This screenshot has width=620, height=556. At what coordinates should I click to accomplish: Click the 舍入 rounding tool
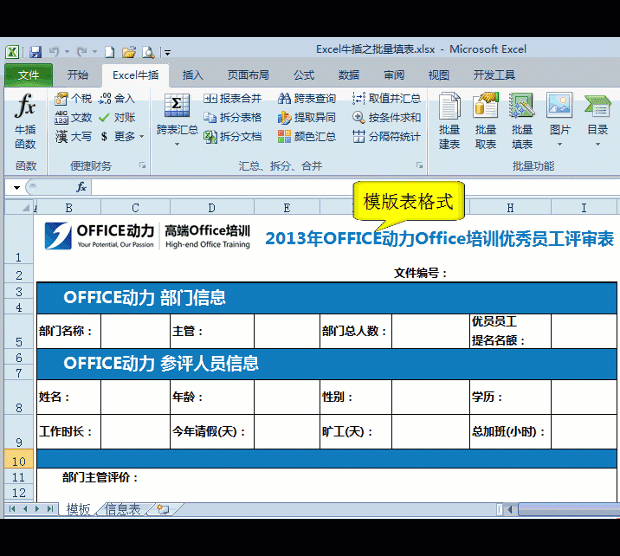tap(117, 98)
